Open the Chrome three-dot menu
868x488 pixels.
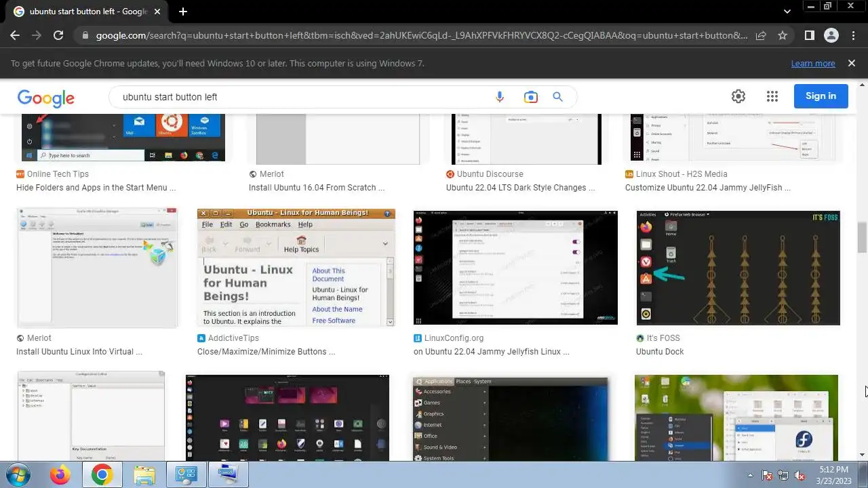[x=853, y=35]
